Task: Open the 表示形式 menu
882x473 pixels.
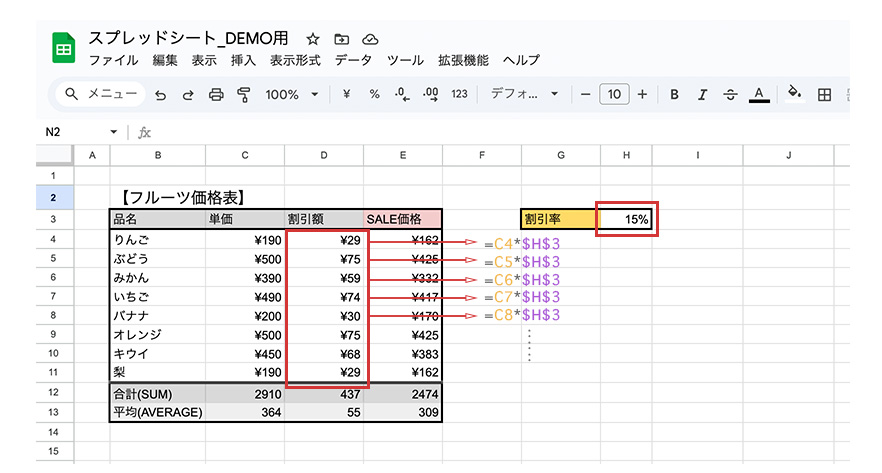Action: [x=295, y=60]
